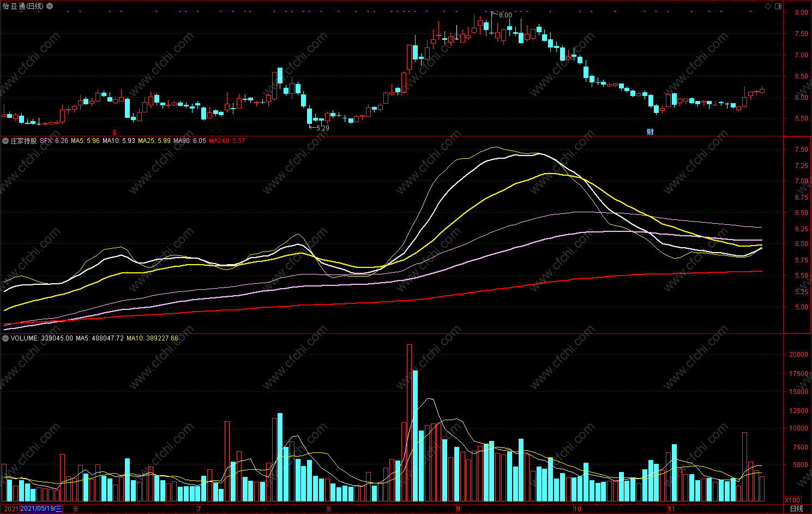812x514 pixels.
Task: Click the 怡亚通(日线) chart title
Action: (x=23, y=6)
